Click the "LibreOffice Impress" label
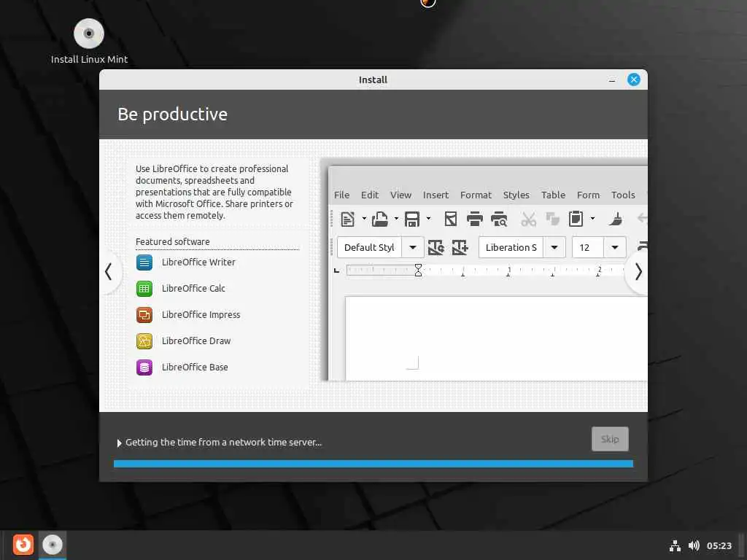The height and width of the screenshot is (560, 747). click(x=201, y=315)
